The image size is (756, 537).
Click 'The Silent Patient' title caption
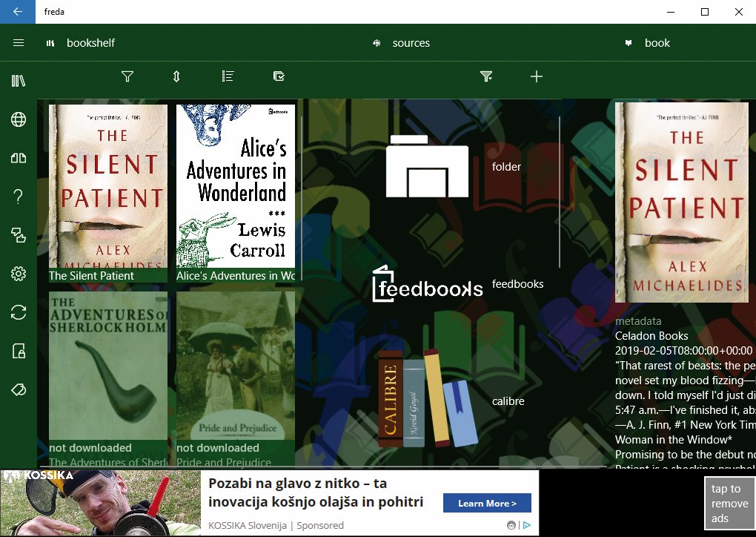coord(92,275)
